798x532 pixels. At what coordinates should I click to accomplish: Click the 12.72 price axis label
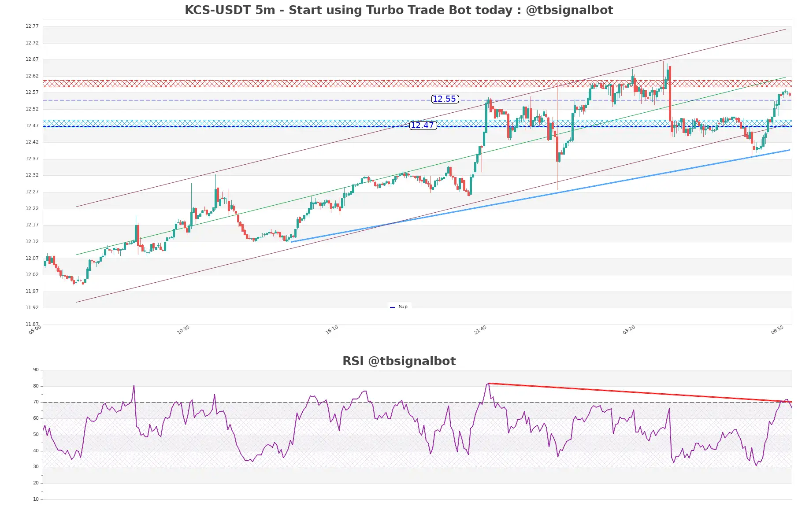click(x=32, y=43)
